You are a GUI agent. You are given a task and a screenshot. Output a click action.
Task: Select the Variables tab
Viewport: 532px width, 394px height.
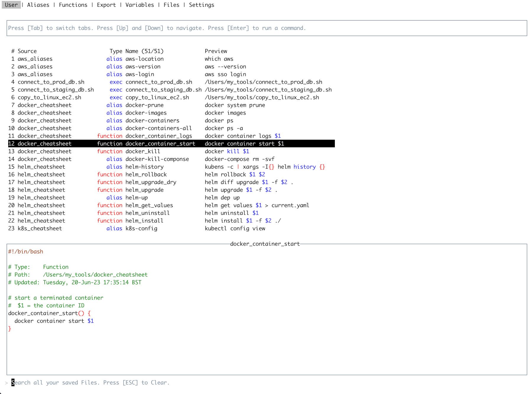pos(140,5)
